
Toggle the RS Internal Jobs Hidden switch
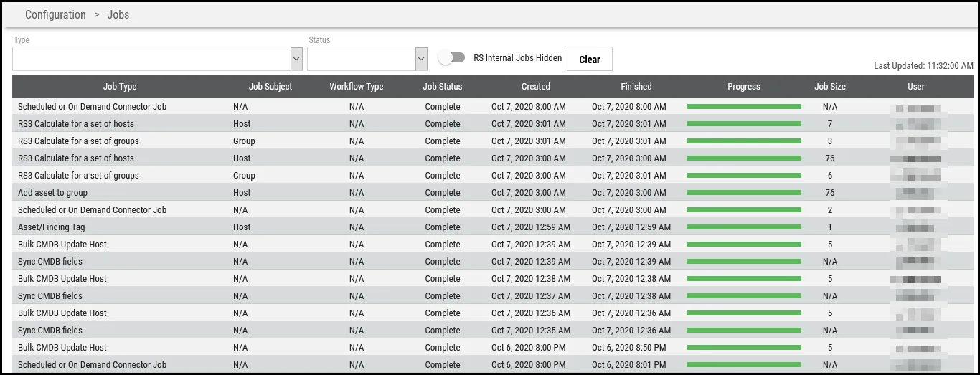(451, 58)
